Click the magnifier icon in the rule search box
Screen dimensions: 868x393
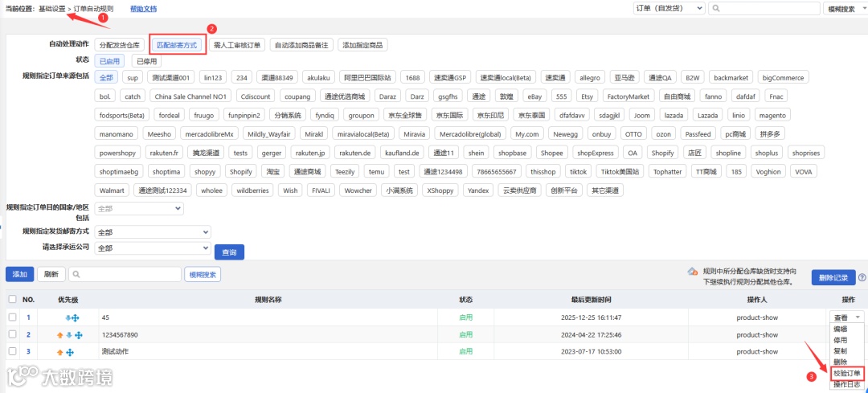(x=76, y=275)
